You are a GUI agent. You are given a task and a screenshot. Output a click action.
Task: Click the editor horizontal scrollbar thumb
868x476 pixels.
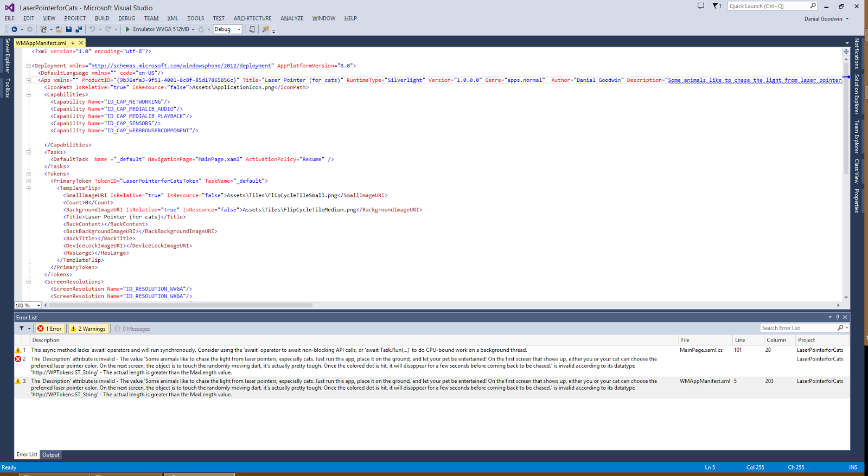coord(181,305)
